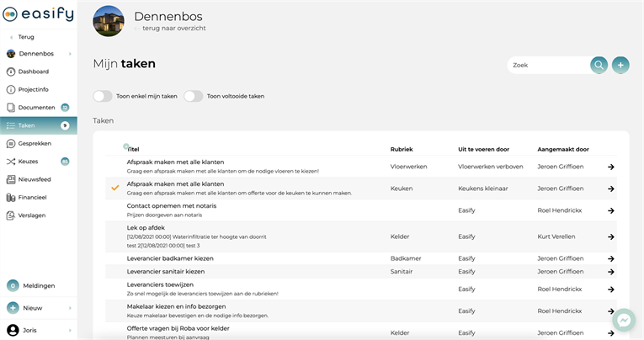This screenshot has width=644, height=340.
Task: Click the Dashboard icon in sidebar
Action: [11, 72]
